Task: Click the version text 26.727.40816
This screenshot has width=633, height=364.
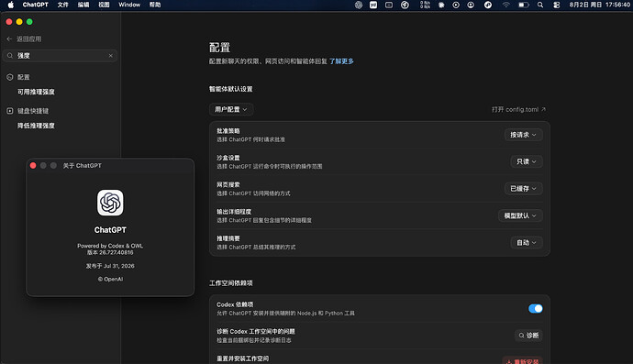Action: (x=110, y=253)
